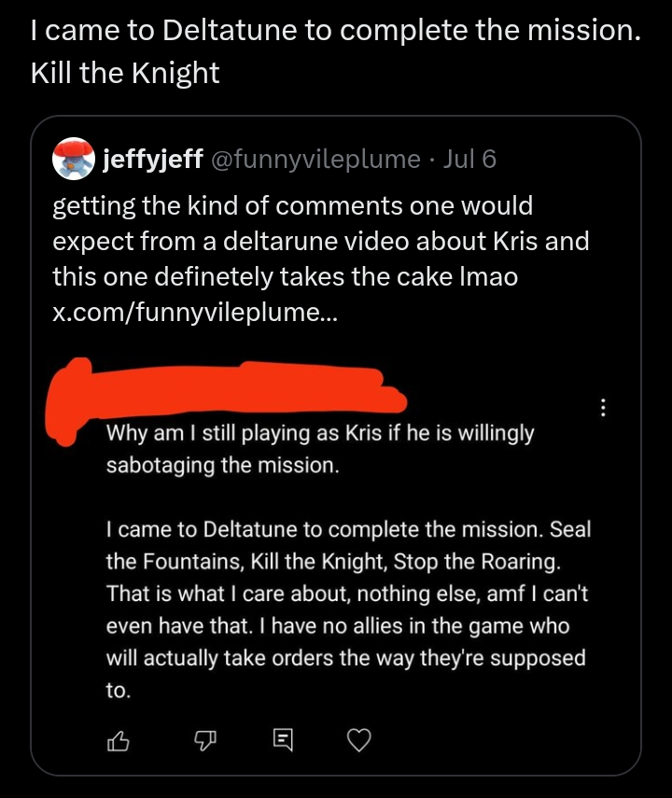Open the Jul 6 timestamp link
This screenshot has width=672, height=798.
pos(469,160)
